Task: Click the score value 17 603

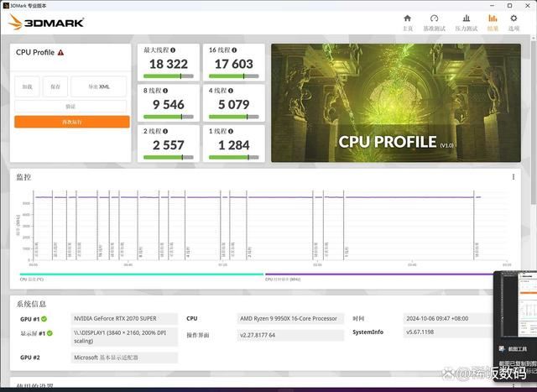Action: coord(234,64)
